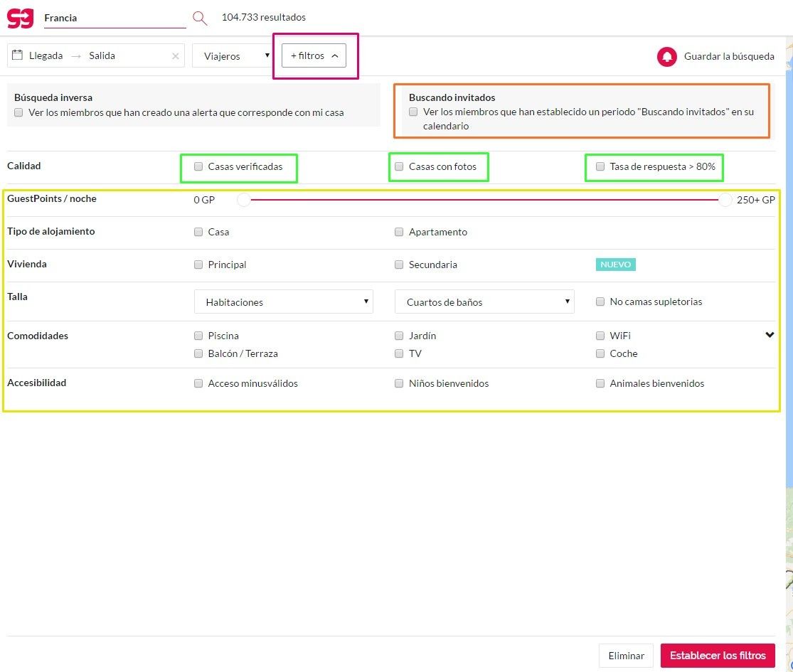Enable the Buscando invitados checkbox

pos(413,112)
